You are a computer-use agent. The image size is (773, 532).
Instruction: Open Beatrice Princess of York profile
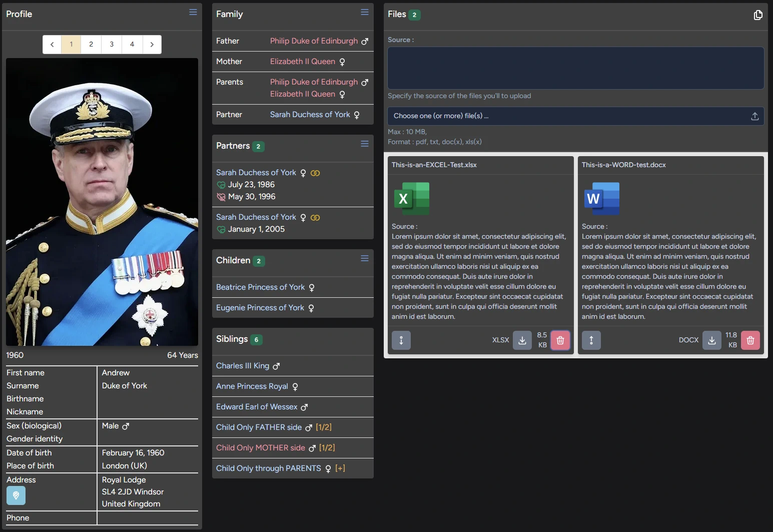click(260, 287)
